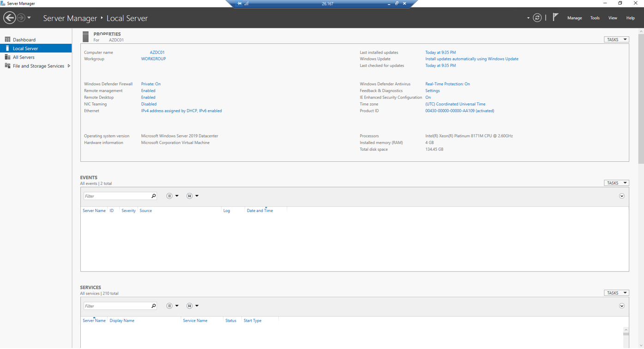Click the Product ID activation link
644x349 pixels.
[460, 111]
